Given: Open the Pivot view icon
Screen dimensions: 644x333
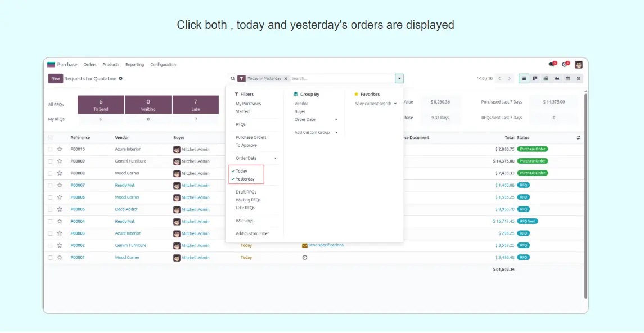Looking at the screenshot, I should coord(546,79).
